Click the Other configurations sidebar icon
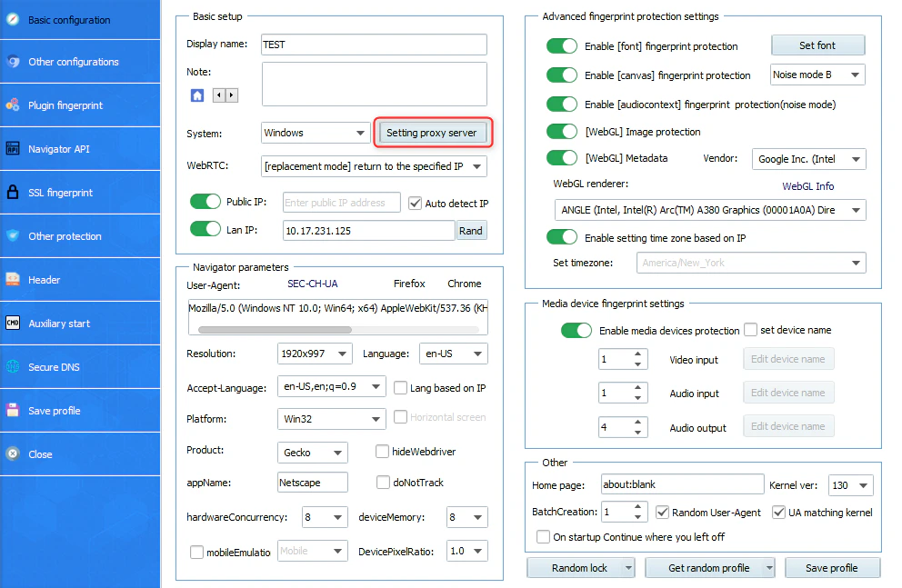The image size is (902, 588). pos(13,62)
